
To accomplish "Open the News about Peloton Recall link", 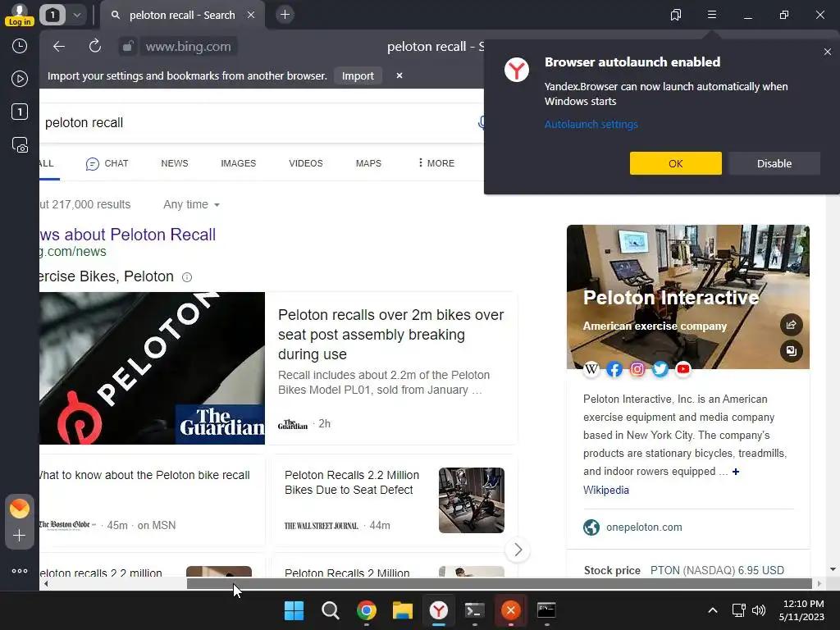I will (127, 235).
